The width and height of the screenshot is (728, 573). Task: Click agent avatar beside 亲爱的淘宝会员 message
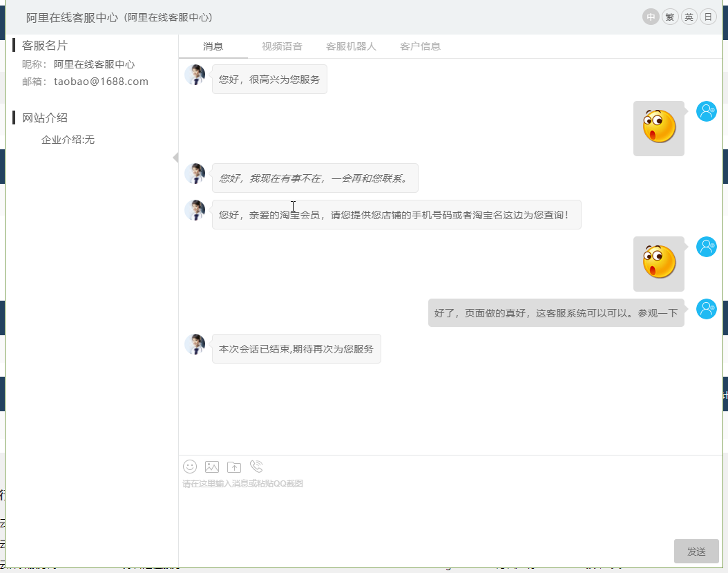[195, 210]
